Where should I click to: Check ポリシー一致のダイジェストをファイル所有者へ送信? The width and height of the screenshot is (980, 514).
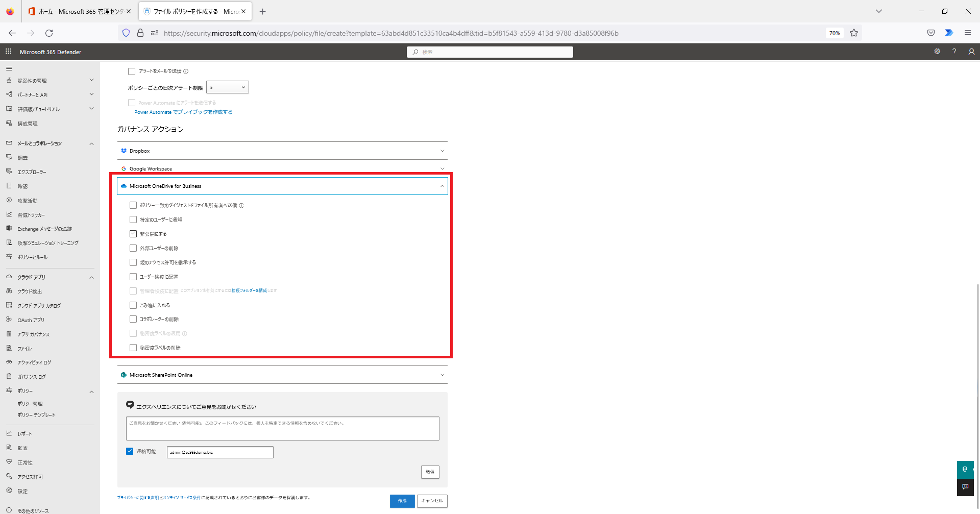click(133, 205)
